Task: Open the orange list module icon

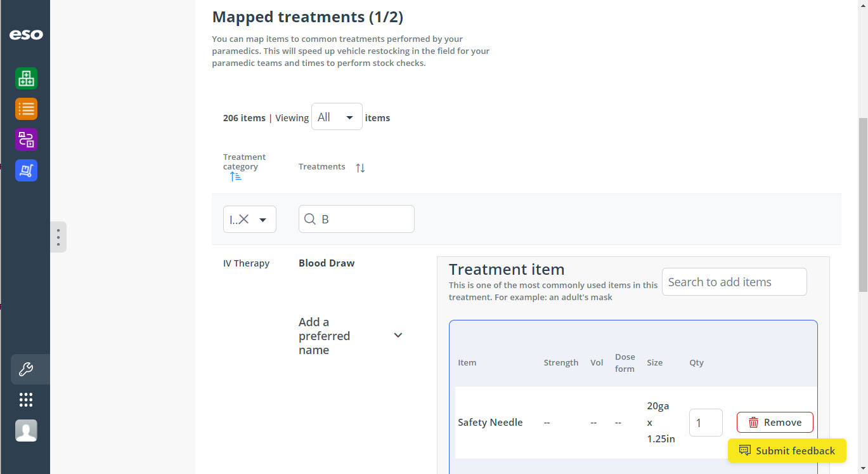Action: pyautogui.click(x=26, y=109)
